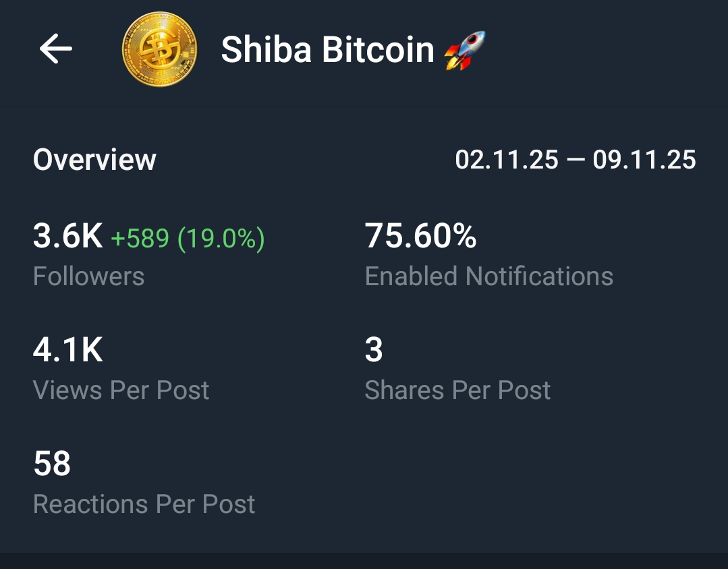
Task: Select the Views Per Post label
Action: click(121, 390)
